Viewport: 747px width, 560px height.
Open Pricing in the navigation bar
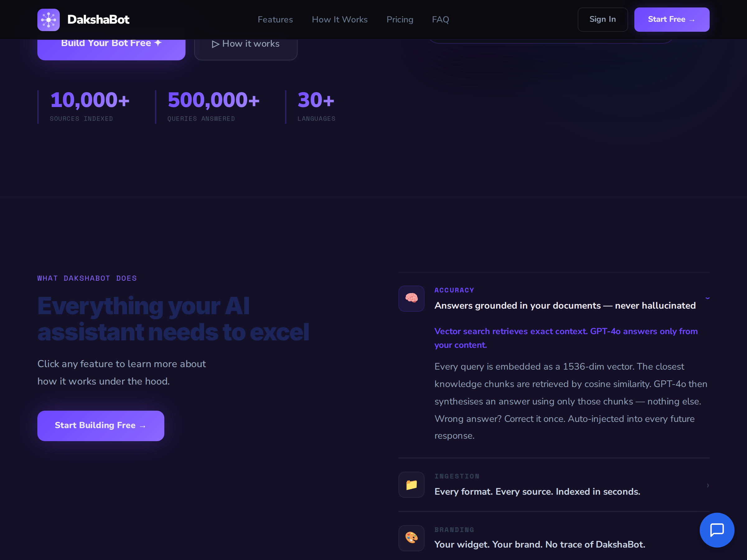coord(400,20)
